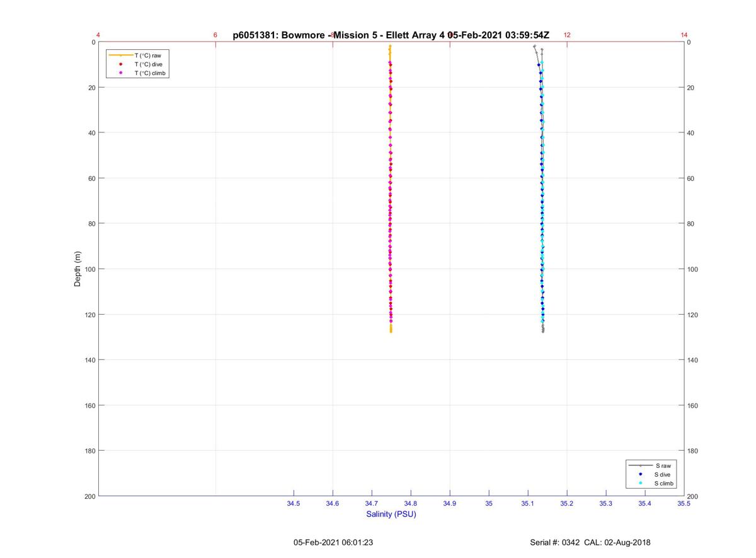The image size is (756, 558).
Task: Click the red temperature tick label 6
Action: 215,35
